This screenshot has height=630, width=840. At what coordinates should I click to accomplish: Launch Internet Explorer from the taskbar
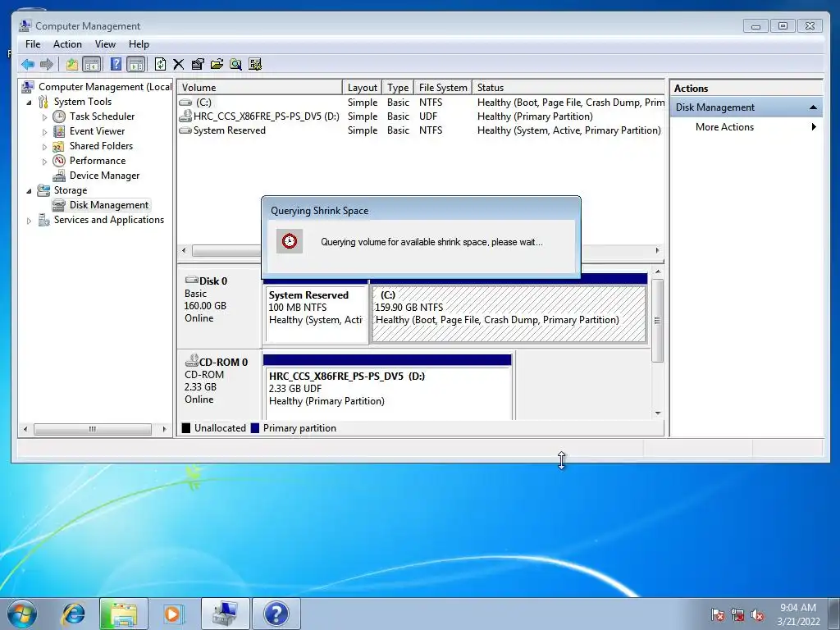tap(73, 614)
